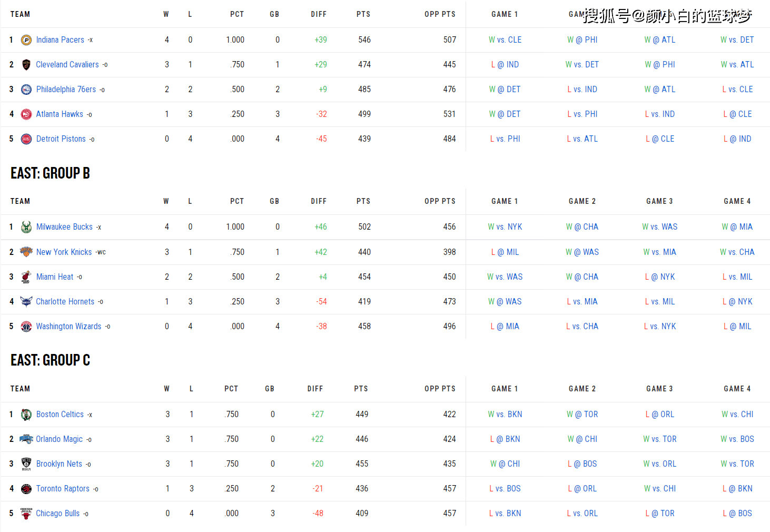Open the Boston Celtics team link
Screen dimensions: 770x532
click(60, 415)
